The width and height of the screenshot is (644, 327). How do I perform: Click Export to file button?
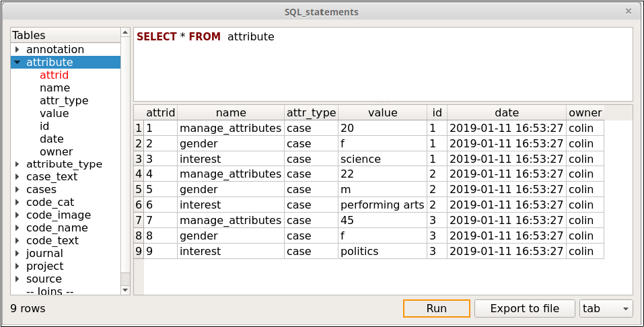point(524,309)
